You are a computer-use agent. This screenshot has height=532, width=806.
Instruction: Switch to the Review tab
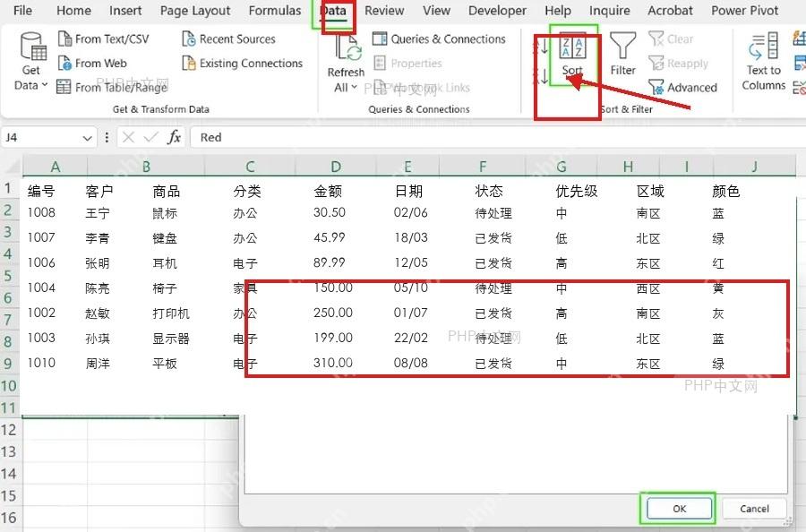(384, 10)
